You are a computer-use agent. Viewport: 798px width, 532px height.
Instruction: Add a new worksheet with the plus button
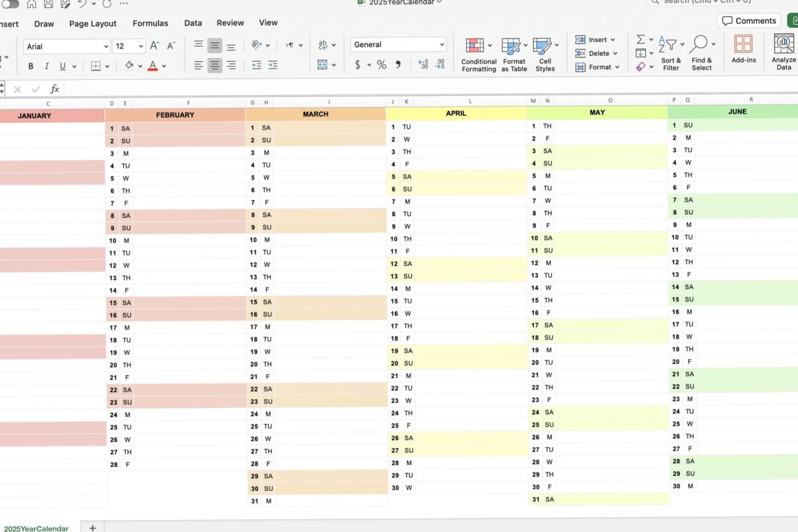pos(91,527)
